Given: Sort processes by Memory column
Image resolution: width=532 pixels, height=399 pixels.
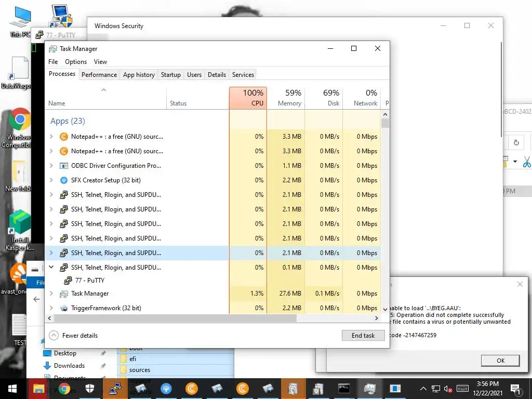Looking at the screenshot, I should [x=286, y=98].
